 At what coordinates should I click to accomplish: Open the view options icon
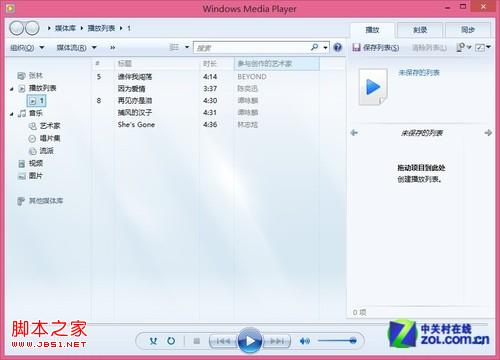point(174,47)
